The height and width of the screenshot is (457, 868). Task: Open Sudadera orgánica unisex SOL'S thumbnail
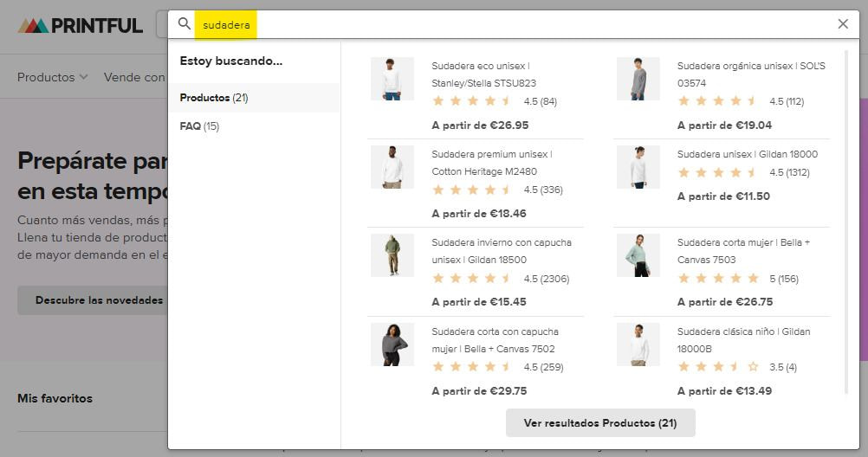(x=638, y=79)
